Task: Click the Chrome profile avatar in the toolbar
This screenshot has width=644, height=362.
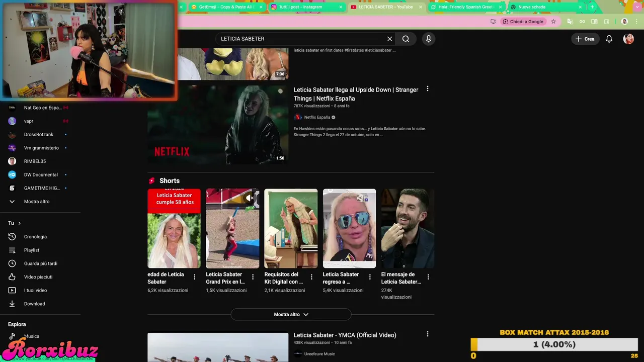Action: 624,22
